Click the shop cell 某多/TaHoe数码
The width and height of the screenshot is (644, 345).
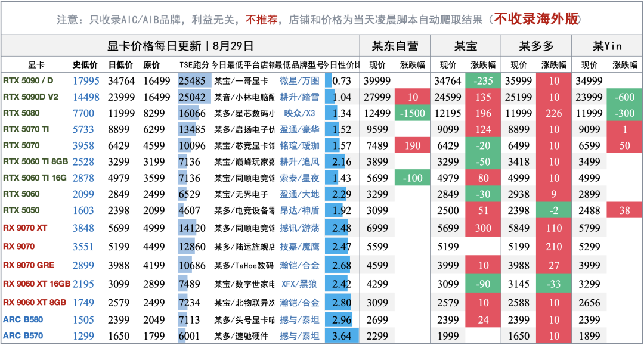point(244,265)
